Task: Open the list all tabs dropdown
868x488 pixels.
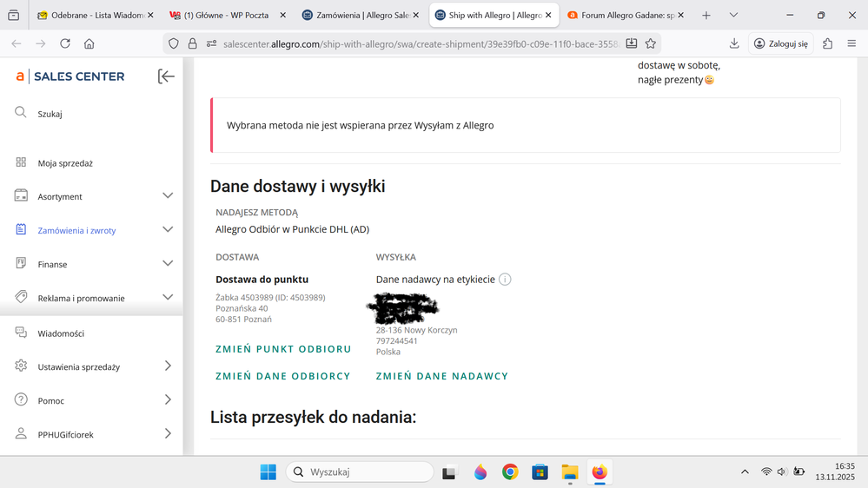Action: 733,16
